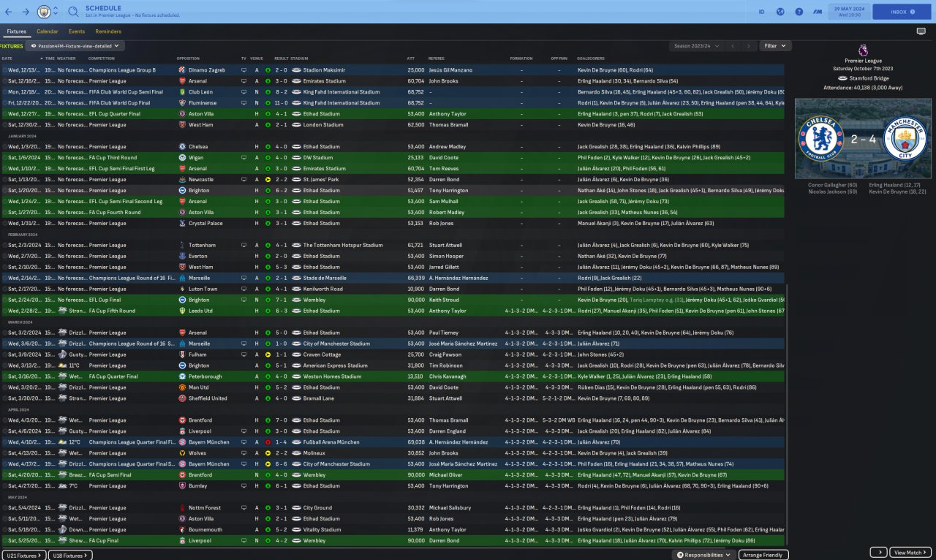936x560 pixels.
Task: Go to next season with right chevron
Action: tap(749, 46)
